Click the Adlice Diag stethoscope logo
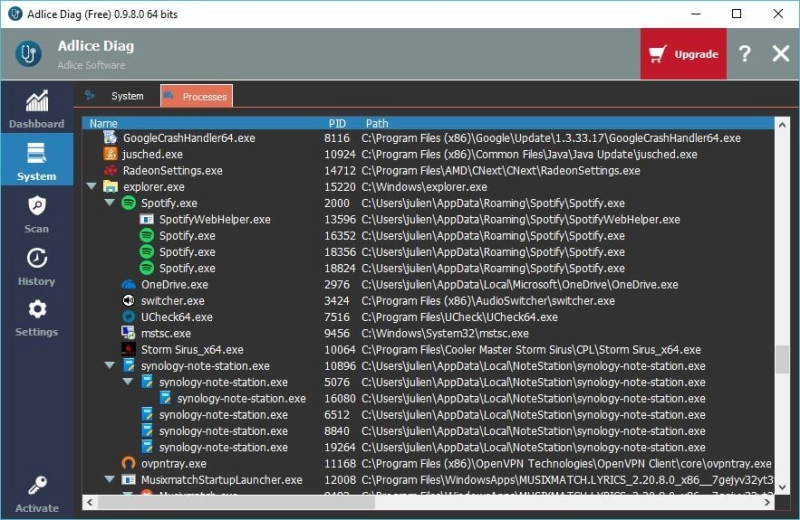 click(x=29, y=54)
